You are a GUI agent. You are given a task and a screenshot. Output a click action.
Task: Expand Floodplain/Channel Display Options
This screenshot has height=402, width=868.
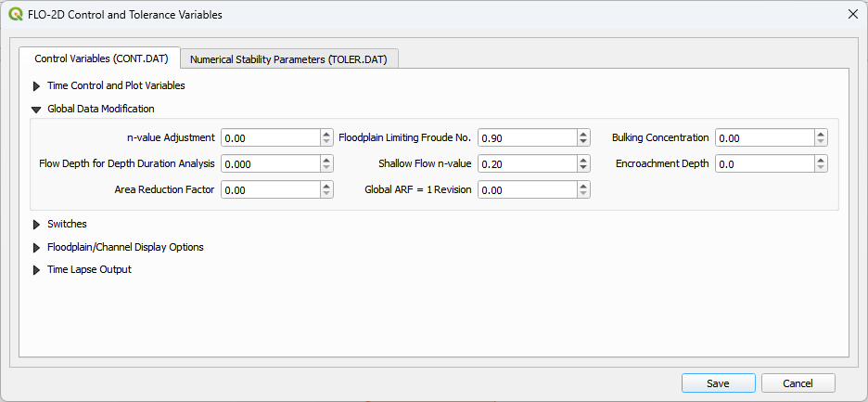36,247
